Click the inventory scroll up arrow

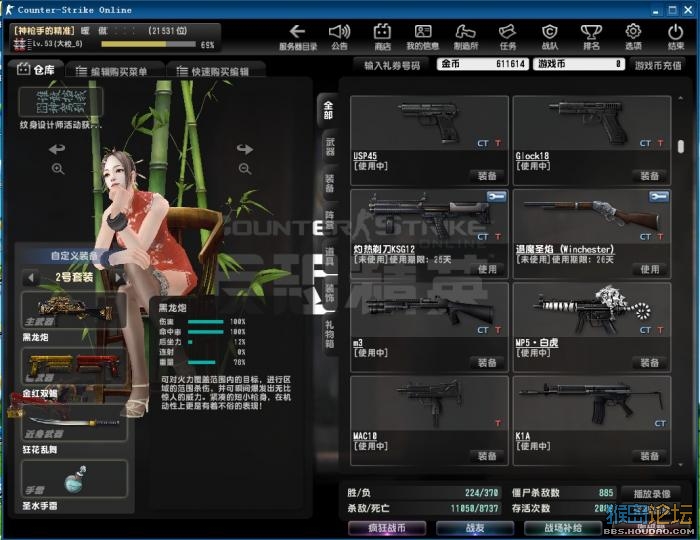[680, 98]
